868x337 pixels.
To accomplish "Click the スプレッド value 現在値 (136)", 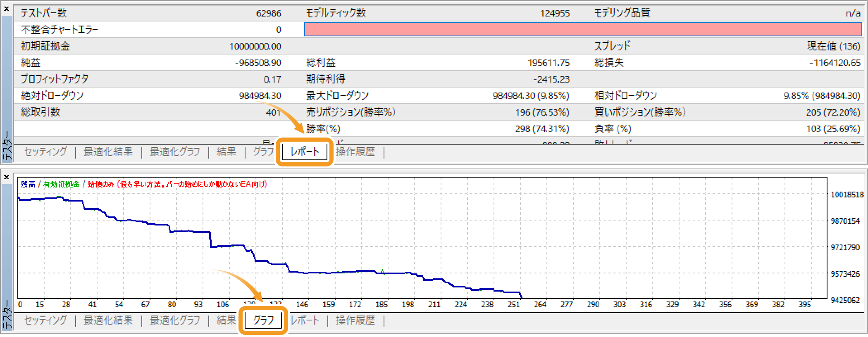I will (833, 46).
